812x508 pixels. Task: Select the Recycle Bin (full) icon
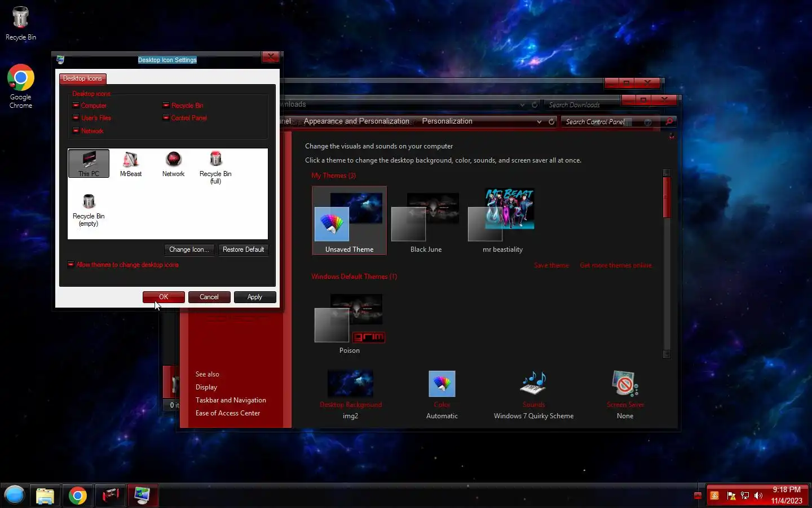pos(215,167)
